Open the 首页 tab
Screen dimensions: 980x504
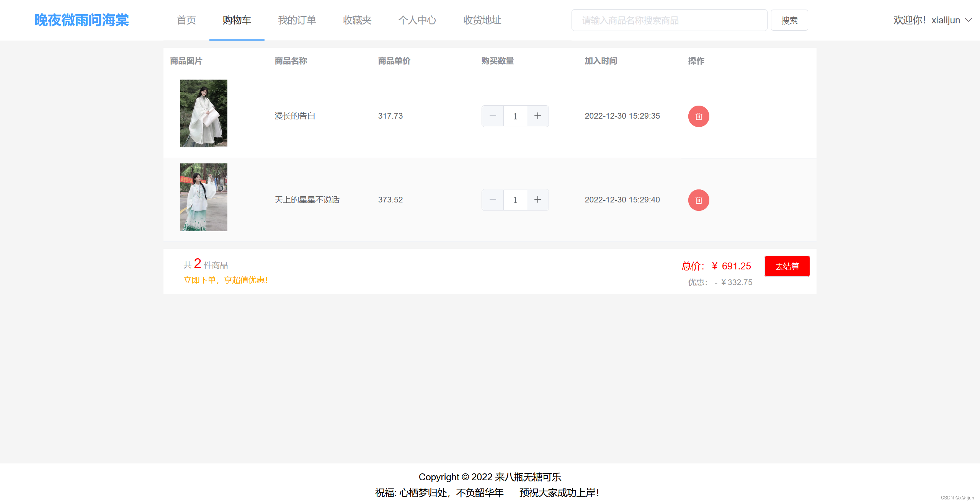186,20
